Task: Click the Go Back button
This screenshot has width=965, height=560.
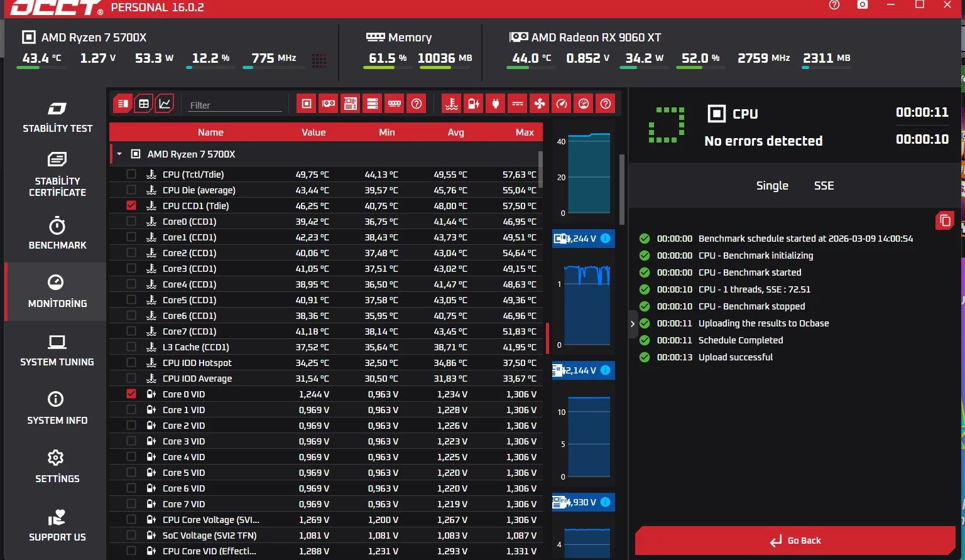Action: tap(795, 541)
